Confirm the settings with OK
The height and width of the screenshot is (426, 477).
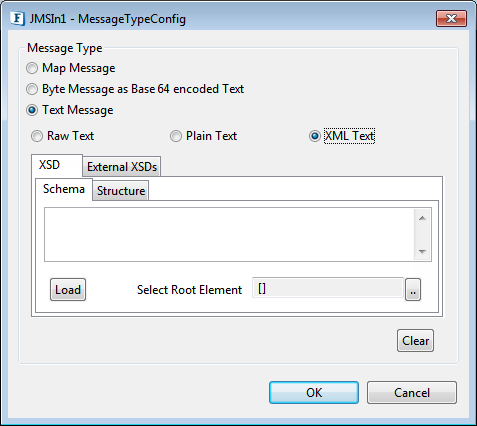coord(314,393)
